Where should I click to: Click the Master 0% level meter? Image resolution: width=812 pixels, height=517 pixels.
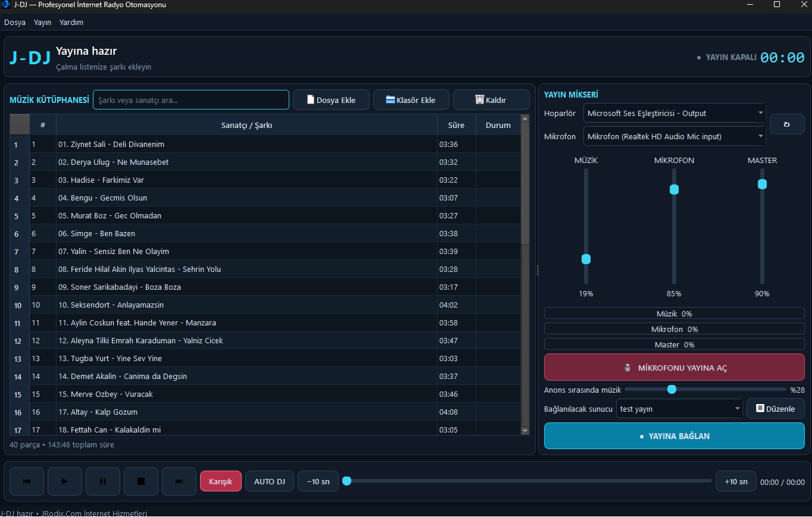(674, 344)
